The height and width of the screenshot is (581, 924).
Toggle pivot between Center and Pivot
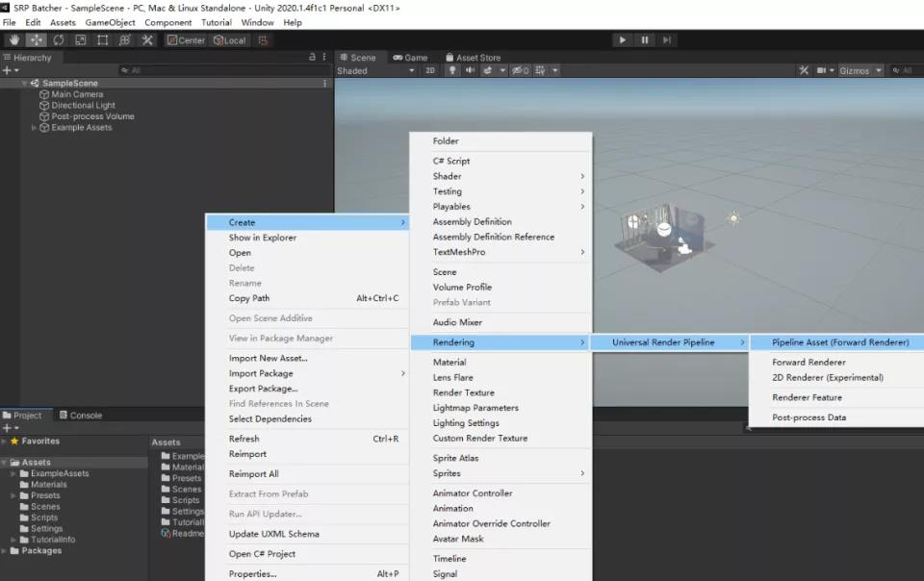coord(186,40)
